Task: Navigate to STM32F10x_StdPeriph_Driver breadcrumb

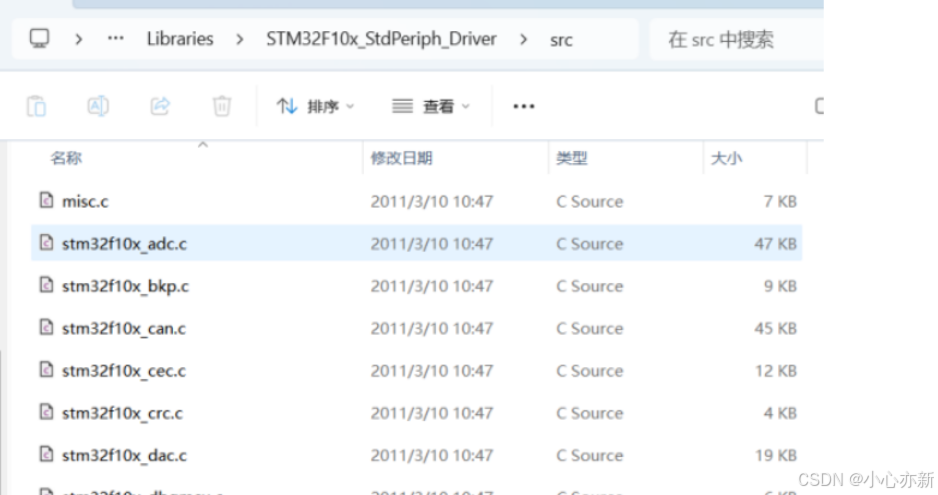Action: (x=381, y=39)
